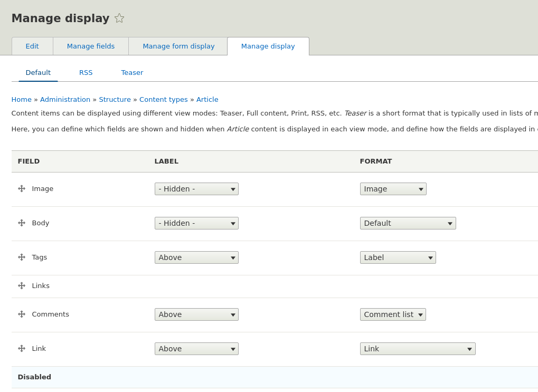Open the Administration breadcrumb link
The height and width of the screenshot is (392, 538).
[x=65, y=100]
